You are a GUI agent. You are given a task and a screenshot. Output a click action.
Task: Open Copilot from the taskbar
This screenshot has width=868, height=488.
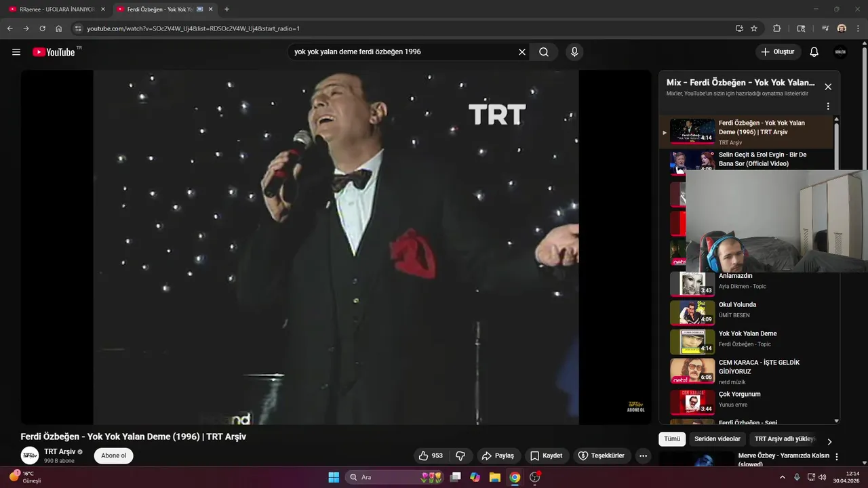coord(475,477)
